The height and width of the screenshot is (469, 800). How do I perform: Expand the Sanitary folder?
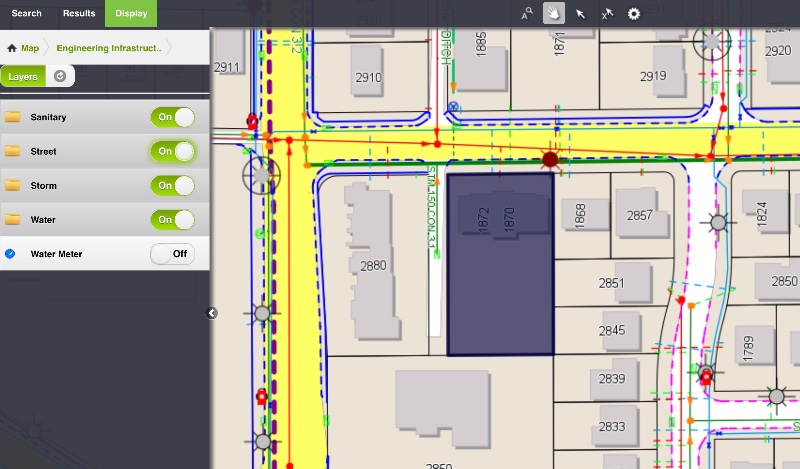[x=12, y=117]
